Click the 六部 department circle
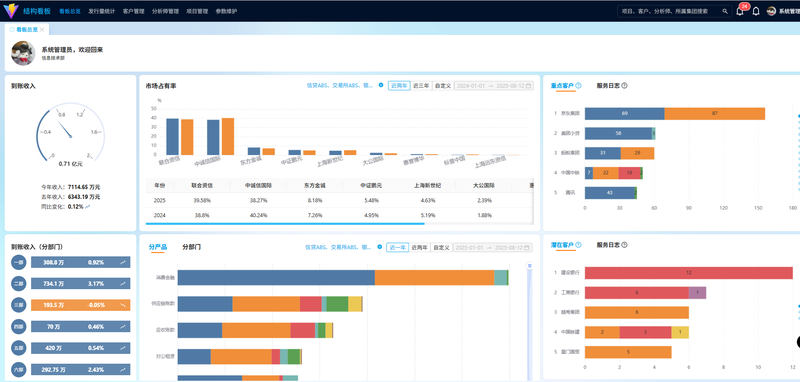The image size is (800, 382). [19, 369]
